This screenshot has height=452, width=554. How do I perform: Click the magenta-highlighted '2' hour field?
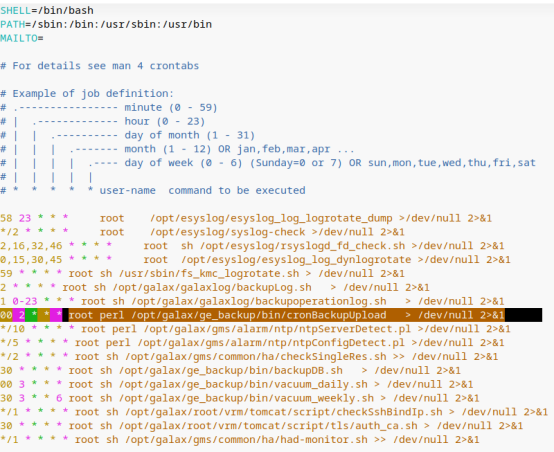coord(19,315)
